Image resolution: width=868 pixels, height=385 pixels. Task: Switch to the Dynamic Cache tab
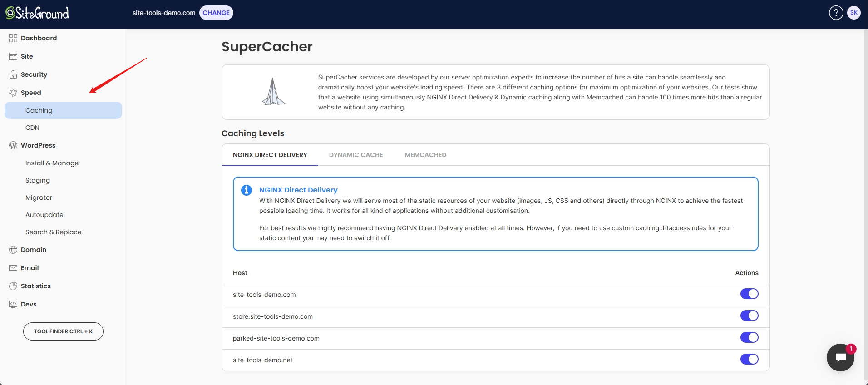(356, 155)
